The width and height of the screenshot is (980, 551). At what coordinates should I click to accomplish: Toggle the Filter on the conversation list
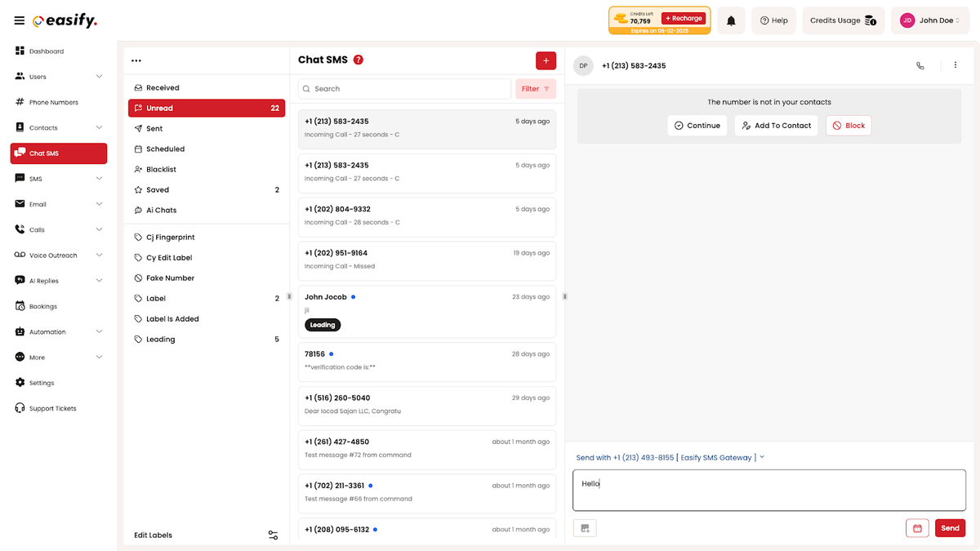pos(535,88)
